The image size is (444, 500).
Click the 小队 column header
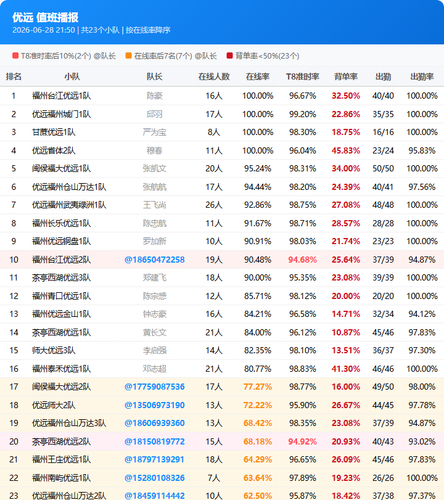point(72,77)
